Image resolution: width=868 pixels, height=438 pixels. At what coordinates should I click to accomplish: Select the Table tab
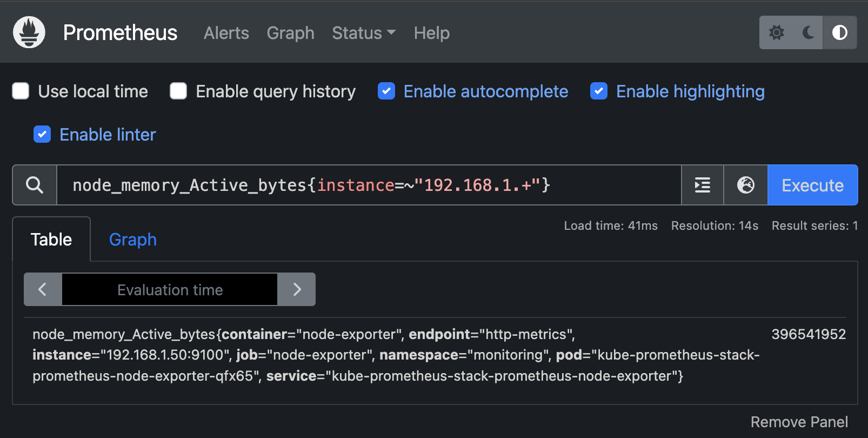pos(51,239)
